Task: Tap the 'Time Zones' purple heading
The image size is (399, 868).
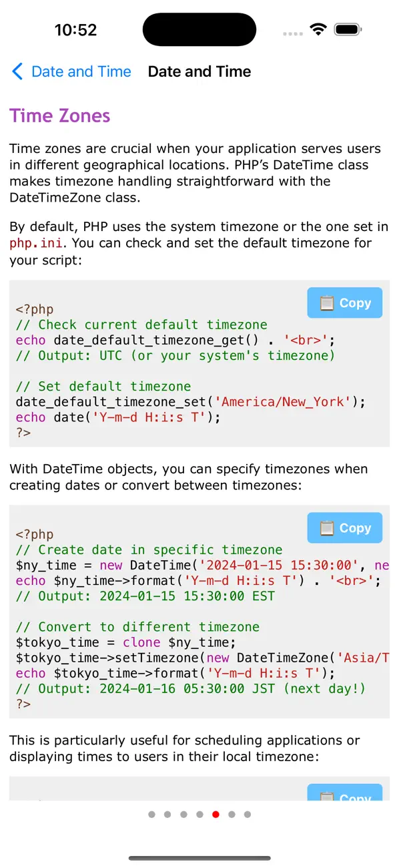Action: coord(59,116)
